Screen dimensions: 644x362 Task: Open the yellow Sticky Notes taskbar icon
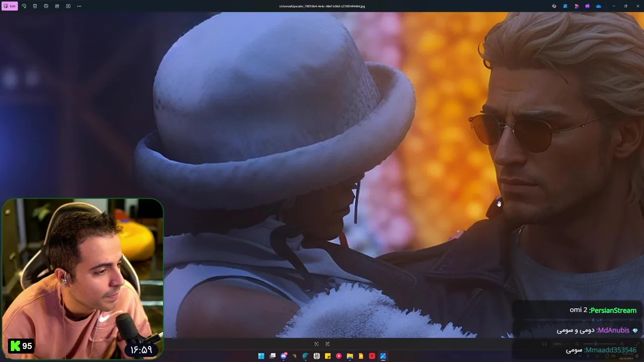[328, 356]
